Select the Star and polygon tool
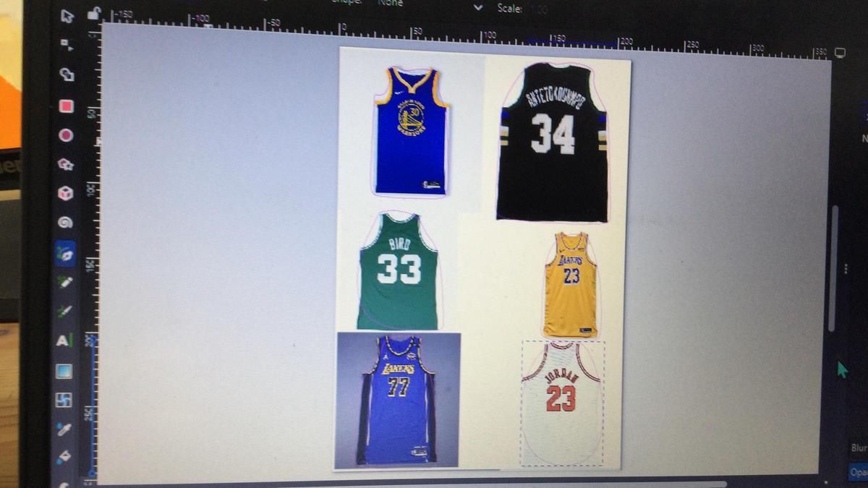This screenshot has height=488, width=868. click(x=66, y=164)
